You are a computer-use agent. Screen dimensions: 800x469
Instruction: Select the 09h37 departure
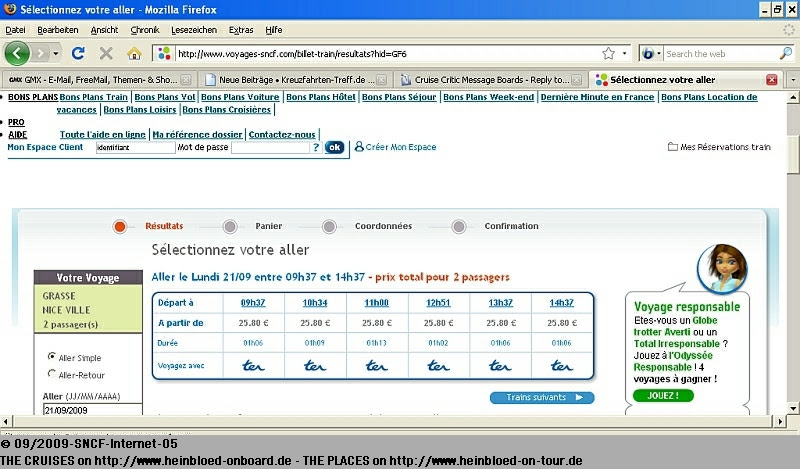253,303
